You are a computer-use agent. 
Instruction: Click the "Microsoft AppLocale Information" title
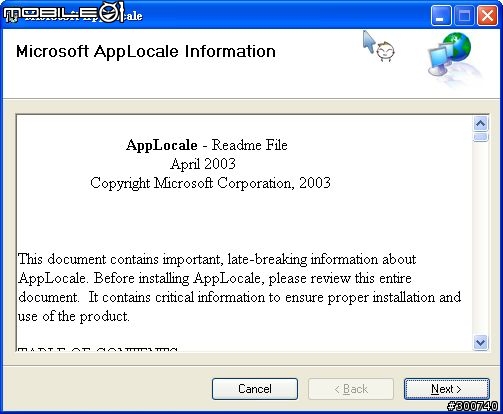tap(146, 52)
